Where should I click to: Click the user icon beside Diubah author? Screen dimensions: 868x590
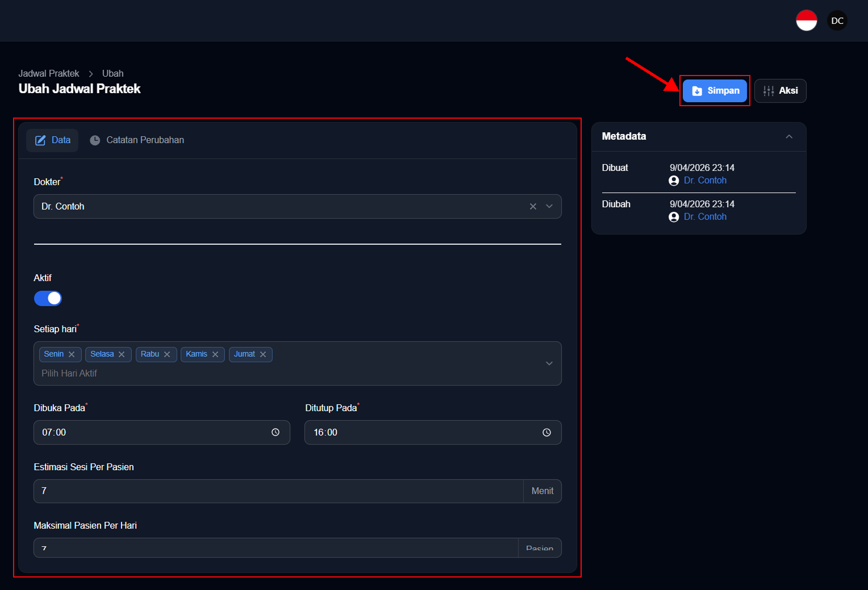674,217
